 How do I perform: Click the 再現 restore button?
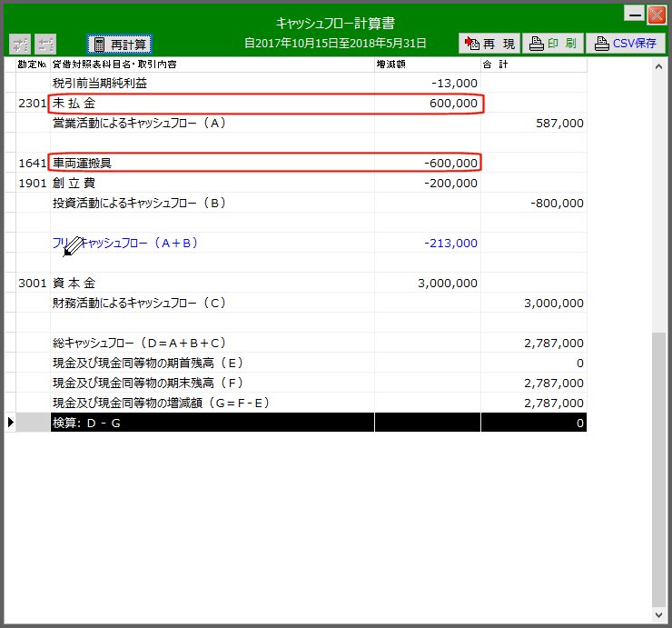[x=489, y=44]
